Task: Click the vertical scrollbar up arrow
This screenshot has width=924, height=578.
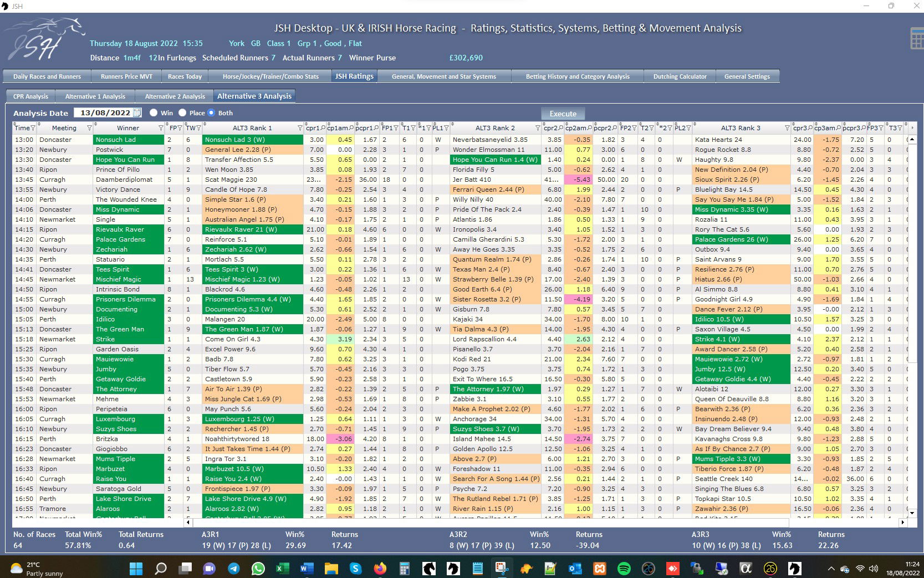Action: click(912, 140)
